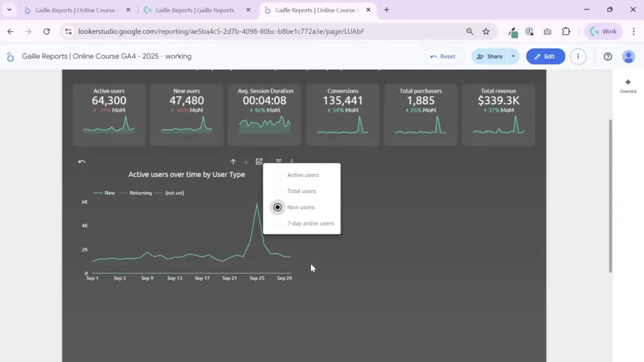Click the browser address bar URL
This screenshot has height=362, width=644.
[x=221, y=31]
